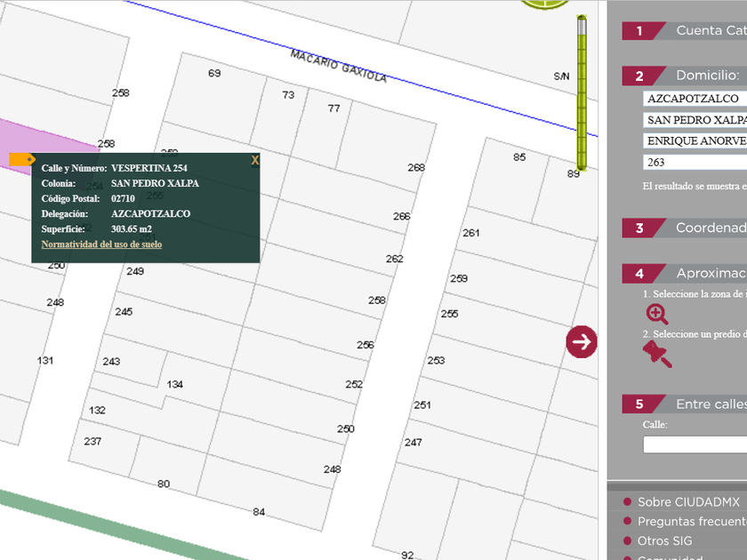Click the green compass navigation control
This screenshot has width=747, height=560.
544,4
